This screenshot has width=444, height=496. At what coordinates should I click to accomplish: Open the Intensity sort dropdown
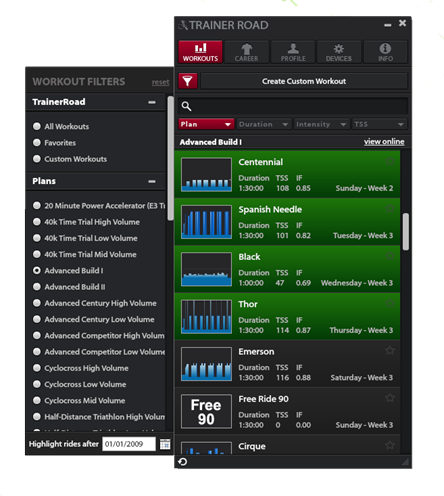pyautogui.click(x=321, y=124)
